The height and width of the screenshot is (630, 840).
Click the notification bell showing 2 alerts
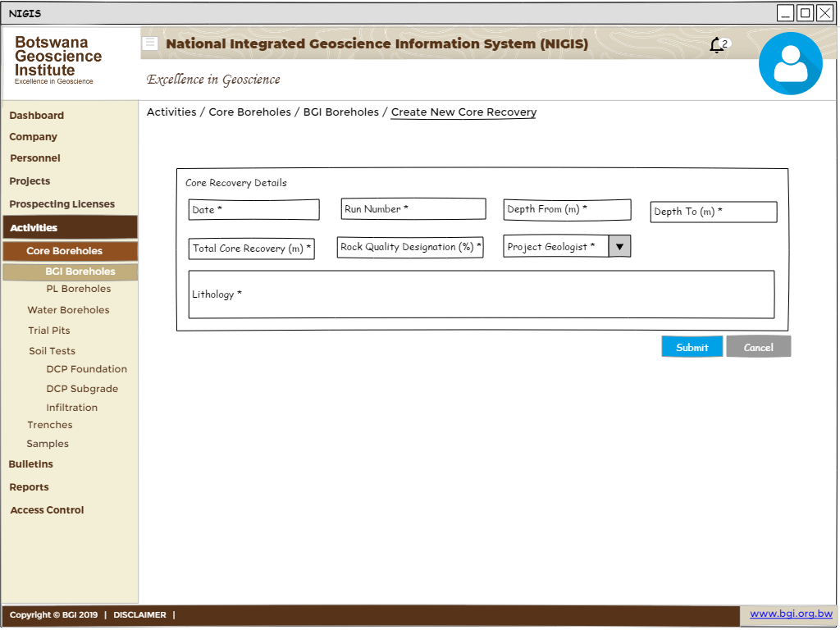tap(716, 46)
